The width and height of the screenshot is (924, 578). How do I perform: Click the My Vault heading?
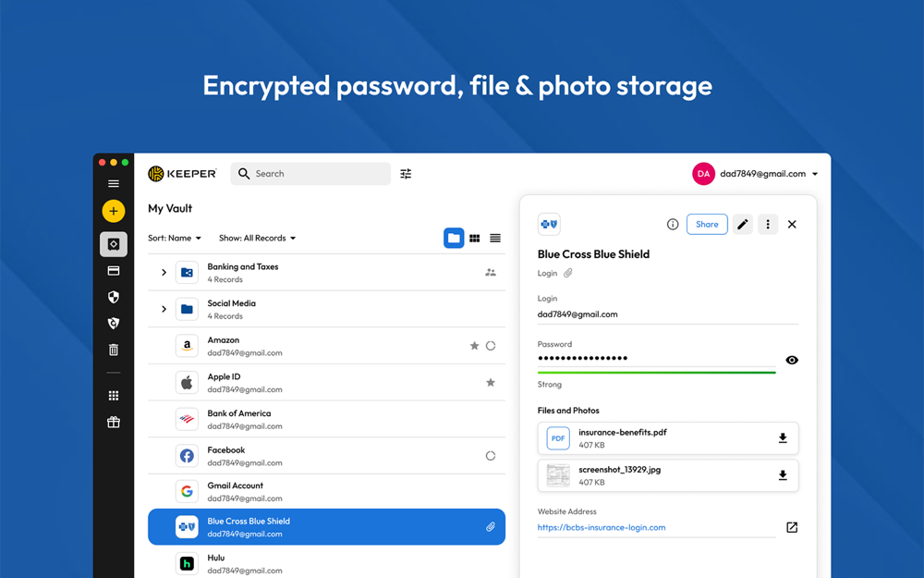pos(170,208)
